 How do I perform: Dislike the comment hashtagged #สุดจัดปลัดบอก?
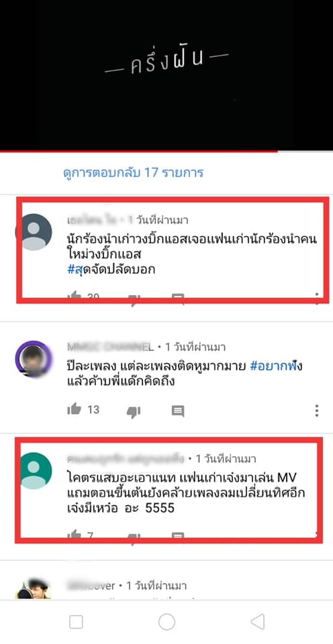point(133,298)
